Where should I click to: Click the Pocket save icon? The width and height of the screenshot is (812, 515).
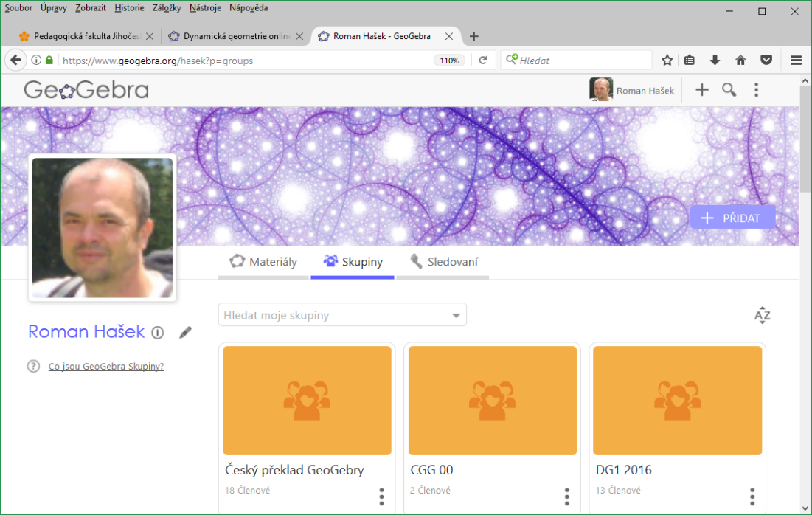766,60
